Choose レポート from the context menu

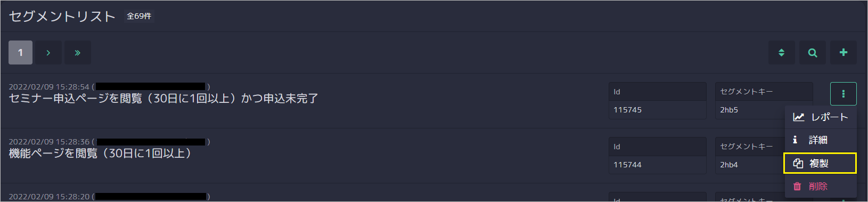point(821,117)
